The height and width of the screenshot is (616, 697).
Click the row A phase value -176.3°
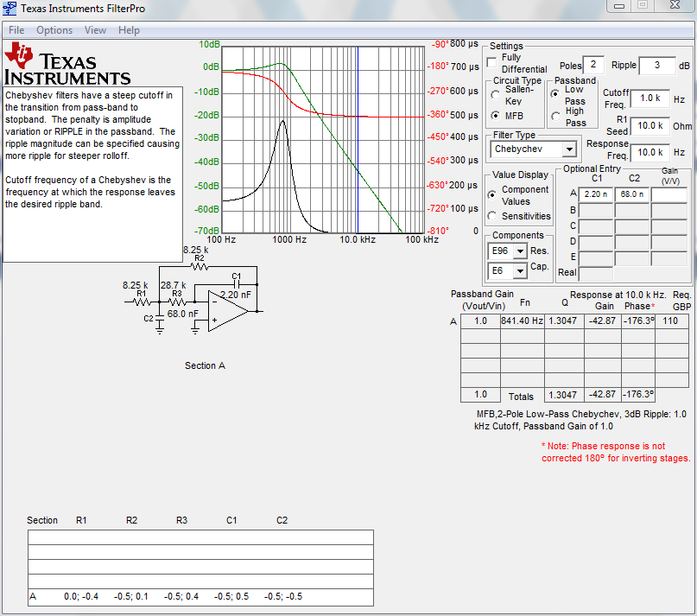[x=638, y=321]
